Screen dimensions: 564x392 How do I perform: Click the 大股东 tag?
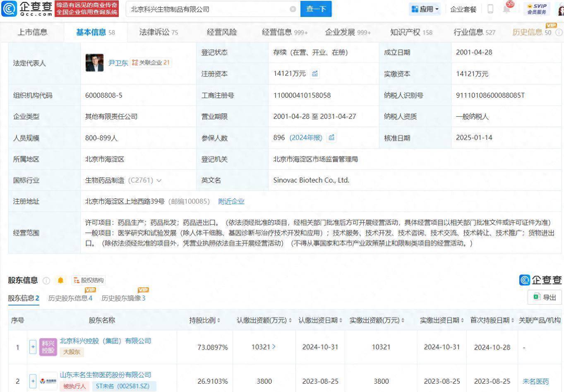tap(72, 352)
